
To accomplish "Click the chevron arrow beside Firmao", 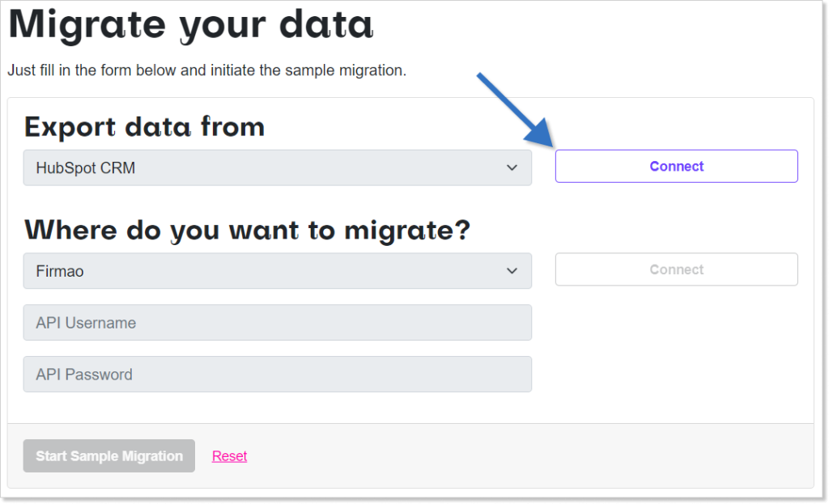I will [512, 270].
